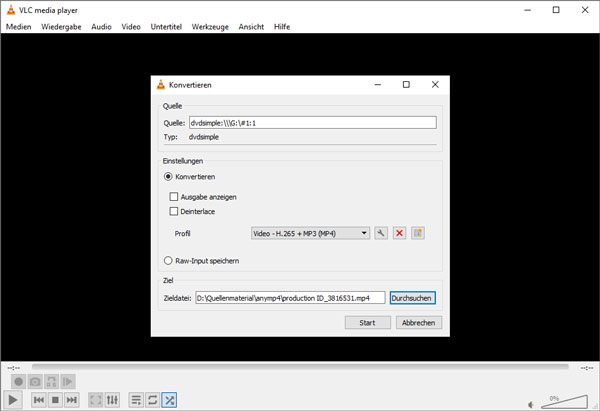Screen dimensions: 600x411
Task: Stop playback button
Action: pos(55,400)
